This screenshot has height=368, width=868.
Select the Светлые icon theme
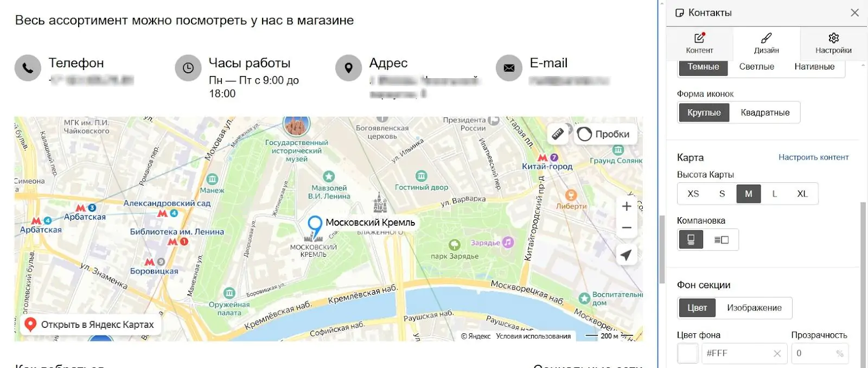click(x=756, y=67)
